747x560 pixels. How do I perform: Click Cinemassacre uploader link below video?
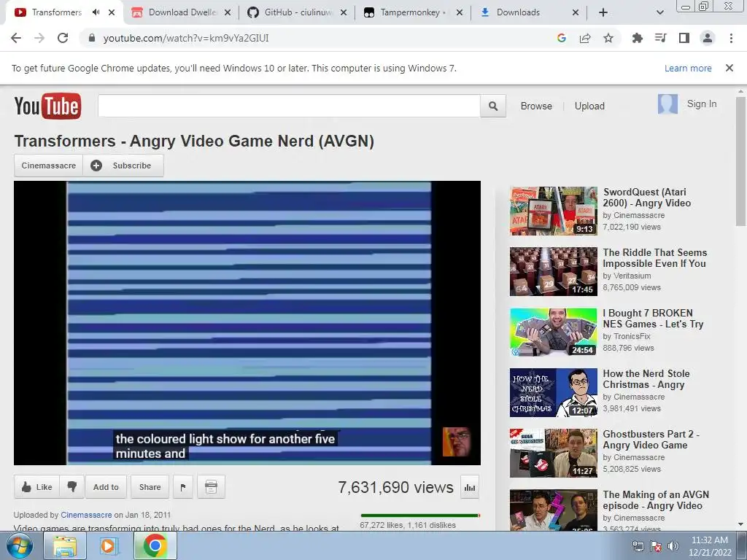click(86, 515)
